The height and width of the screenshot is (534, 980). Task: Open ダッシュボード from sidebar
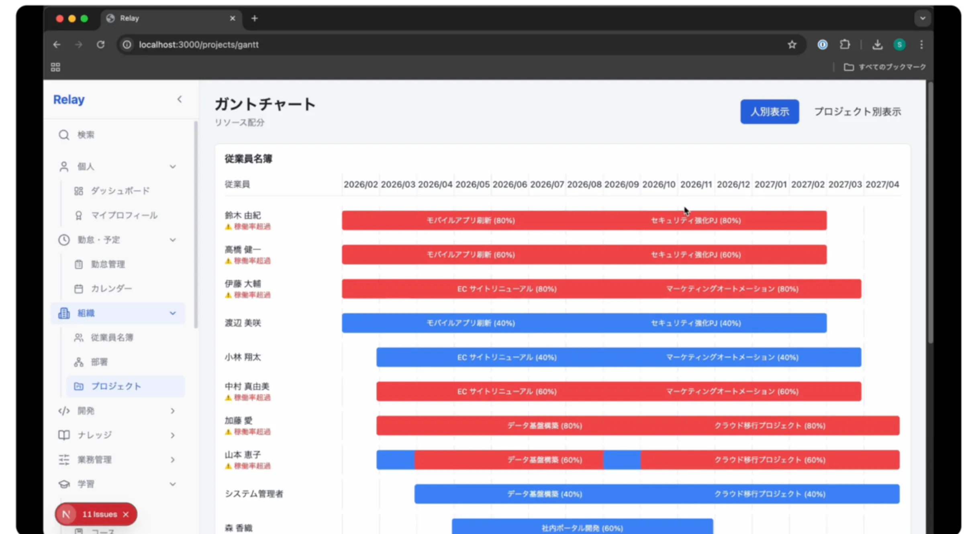tap(120, 191)
